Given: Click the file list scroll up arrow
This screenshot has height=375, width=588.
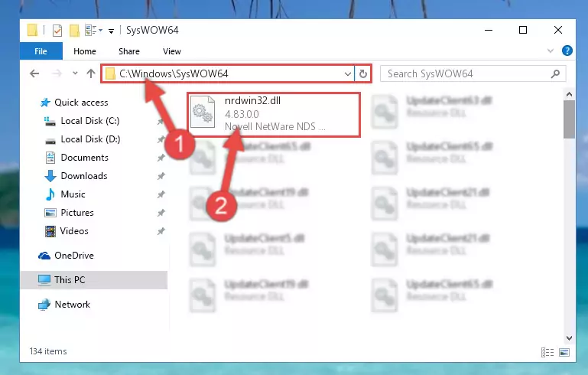Looking at the screenshot, I should coord(569,94).
